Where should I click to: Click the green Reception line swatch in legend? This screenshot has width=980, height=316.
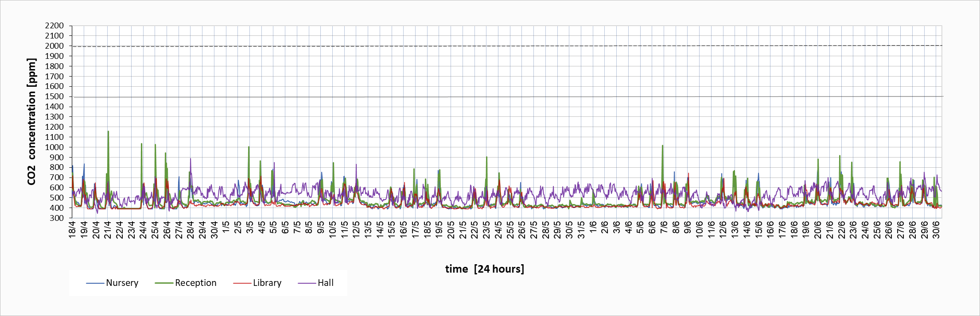(x=163, y=283)
